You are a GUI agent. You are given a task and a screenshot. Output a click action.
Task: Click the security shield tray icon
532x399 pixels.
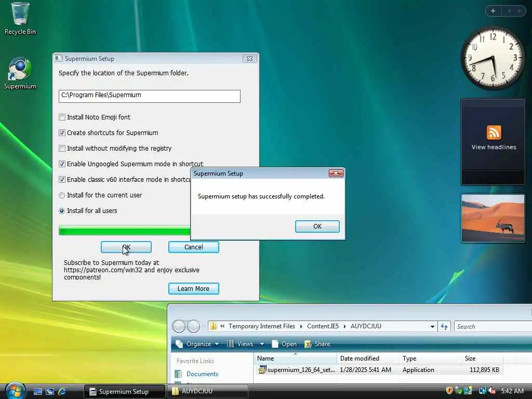449,391
